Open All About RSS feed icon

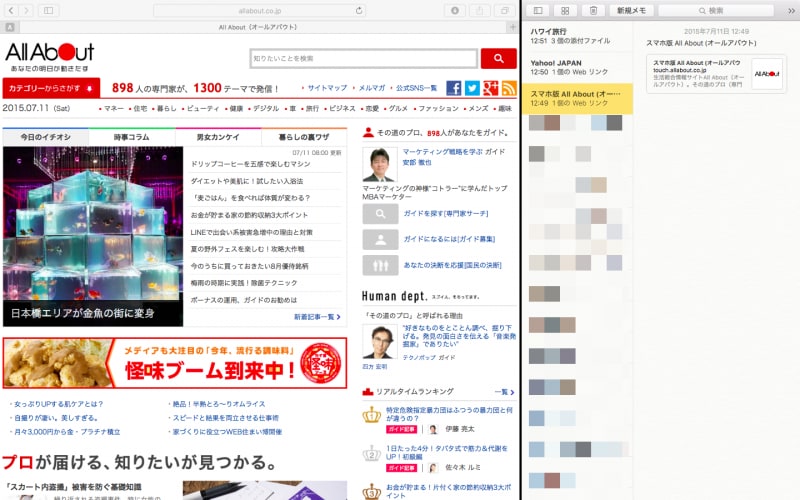point(509,88)
